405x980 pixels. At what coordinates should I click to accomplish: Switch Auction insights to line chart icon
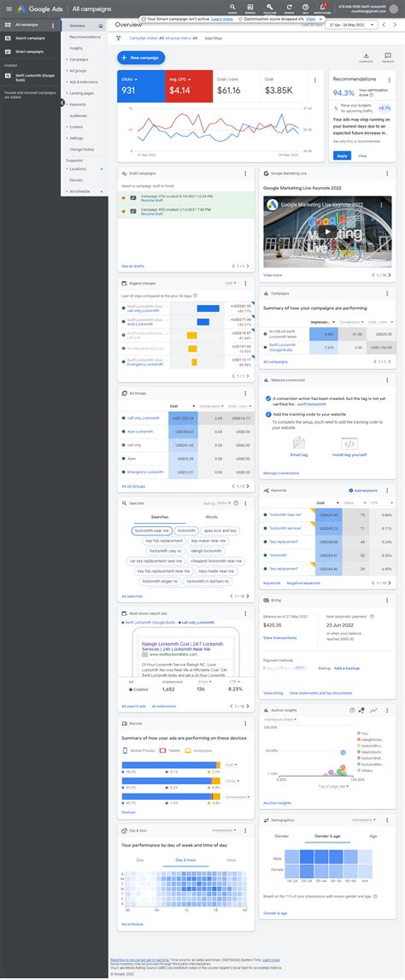(373, 710)
